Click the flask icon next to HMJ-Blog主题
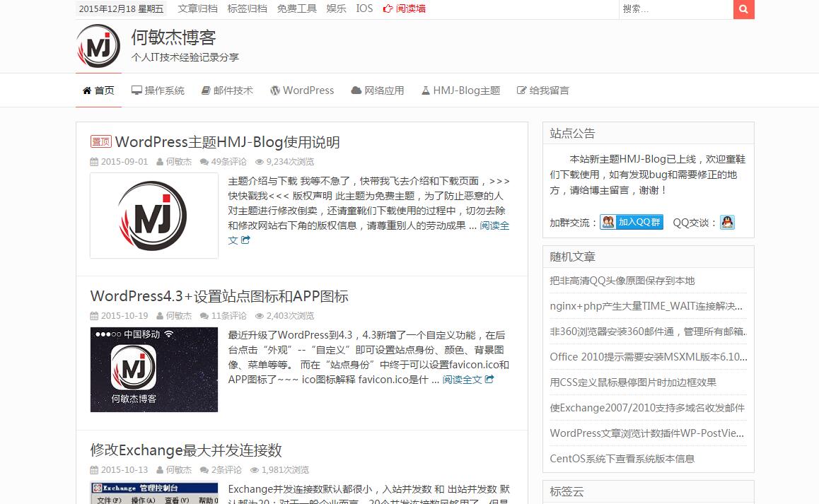 click(426, 90)
